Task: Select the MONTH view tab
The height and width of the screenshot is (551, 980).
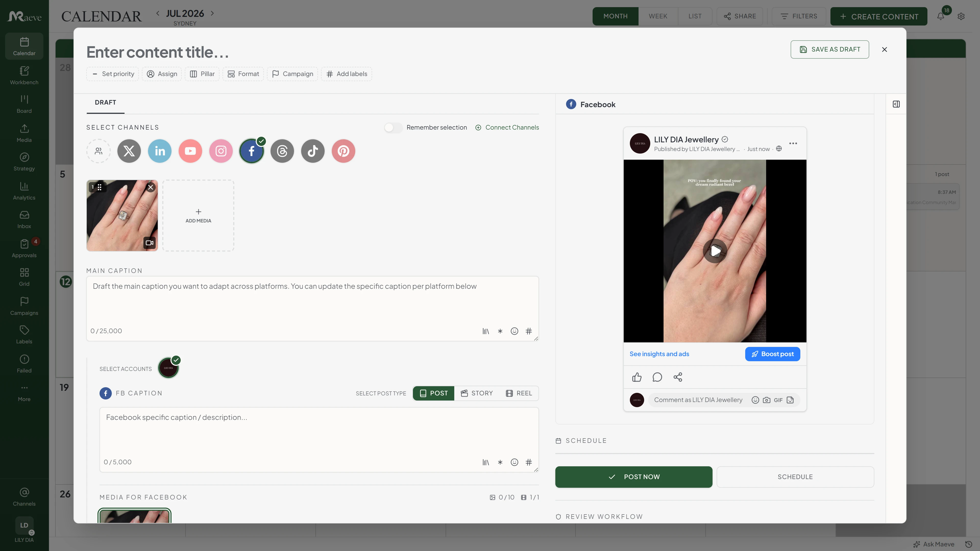Action: point(615,16)
